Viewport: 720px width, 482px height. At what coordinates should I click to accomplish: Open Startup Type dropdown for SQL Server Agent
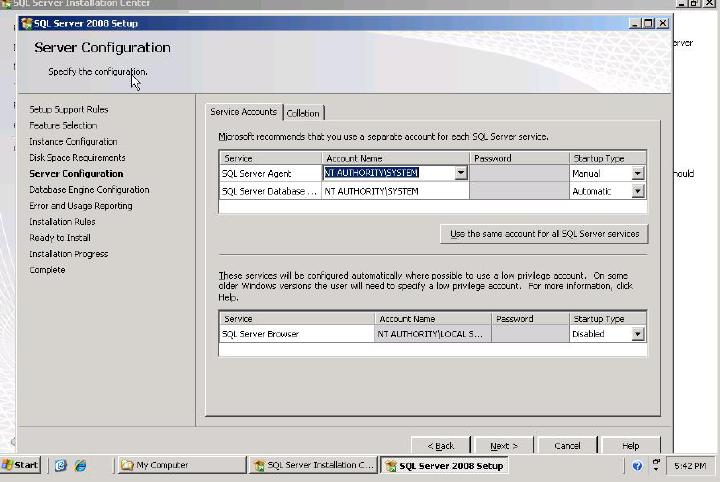tap(637, 173)
